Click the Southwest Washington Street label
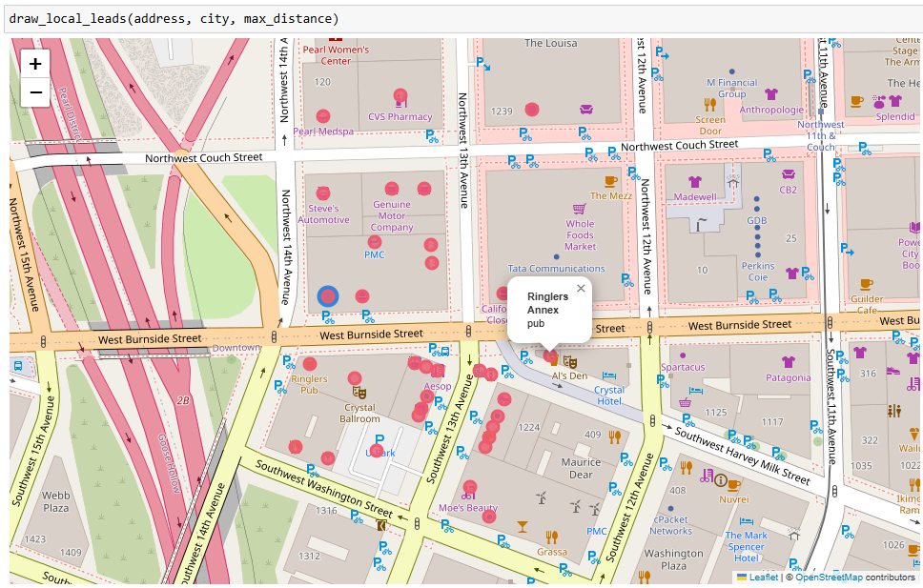923x588 pixels. (324, 489)
